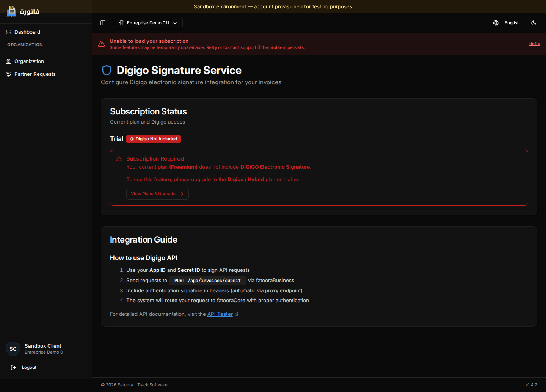Open Organization in the sidebar
The width and height of the screenshot is (546, 392).
pyautogui.click(x=46, y=61)
